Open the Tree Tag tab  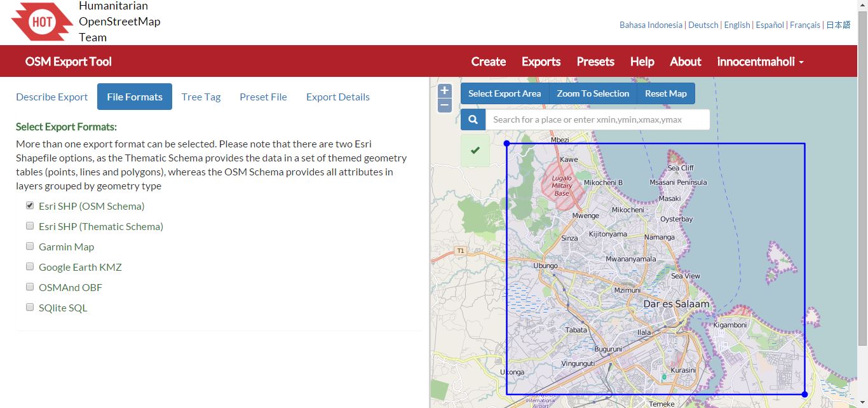click(201, 97)
